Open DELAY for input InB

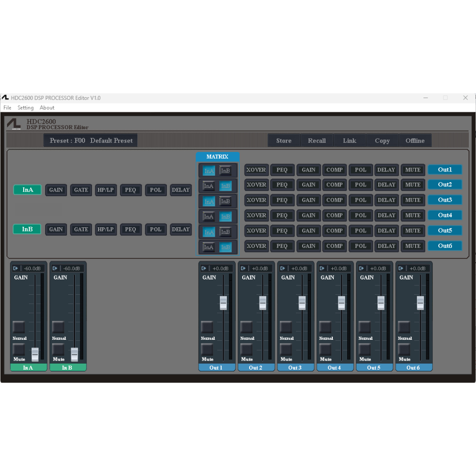click(x=181, y=230)
